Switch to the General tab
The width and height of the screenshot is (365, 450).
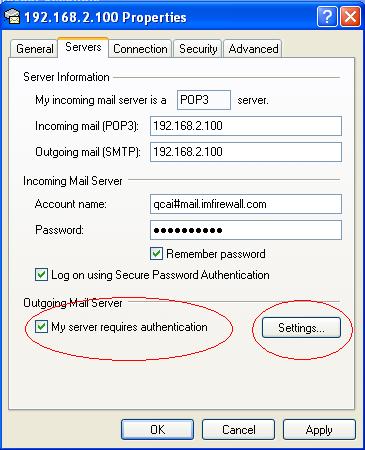34,49
